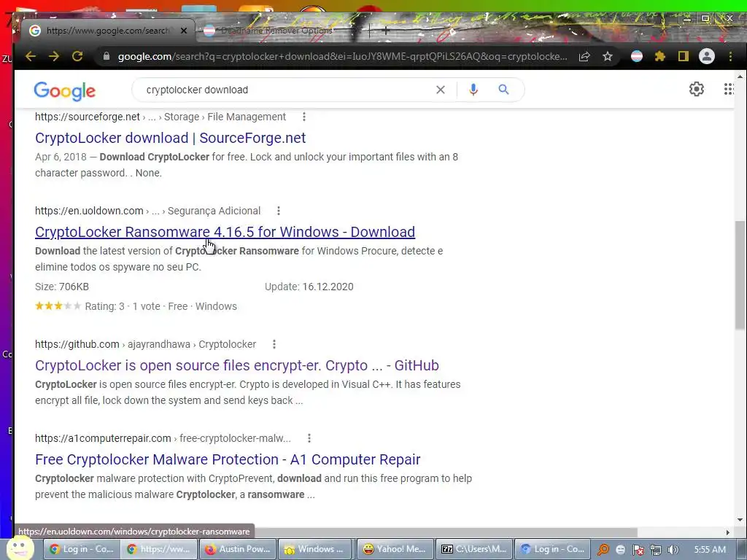
Task: Open the Chrome profile avatar
Action: tap(706, 57)
